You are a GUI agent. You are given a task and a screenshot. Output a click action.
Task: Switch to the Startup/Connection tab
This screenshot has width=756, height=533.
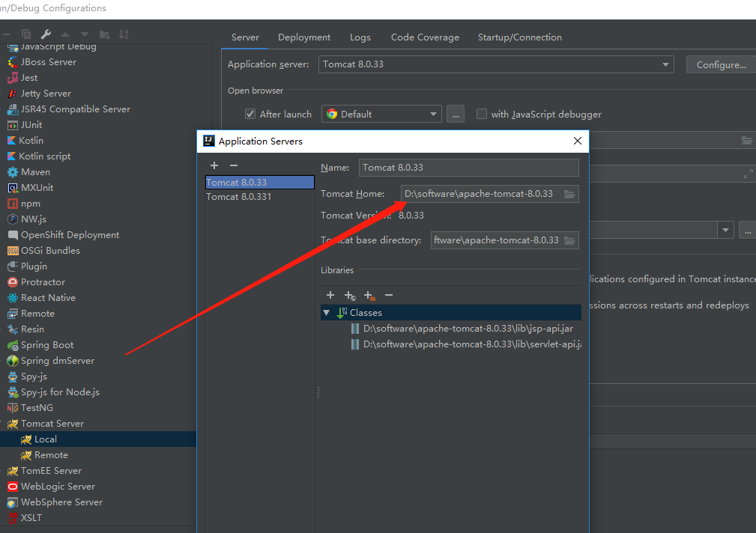(520, 37)
